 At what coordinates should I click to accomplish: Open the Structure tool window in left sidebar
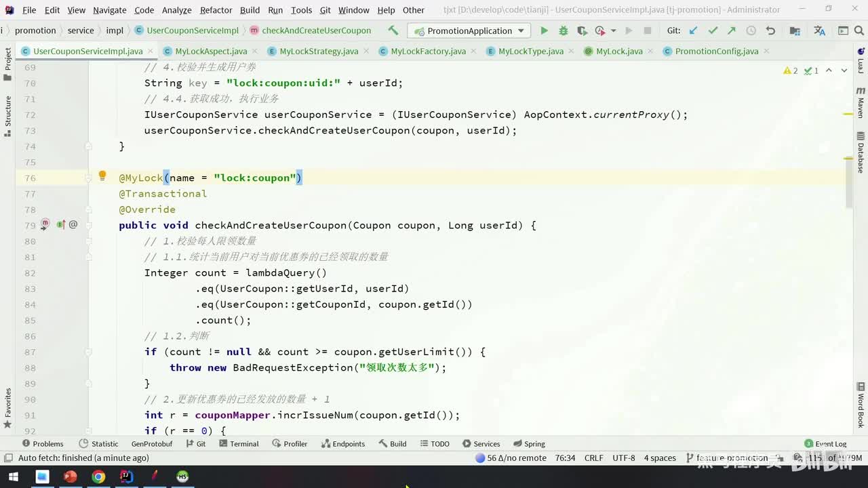click(8, 115)
